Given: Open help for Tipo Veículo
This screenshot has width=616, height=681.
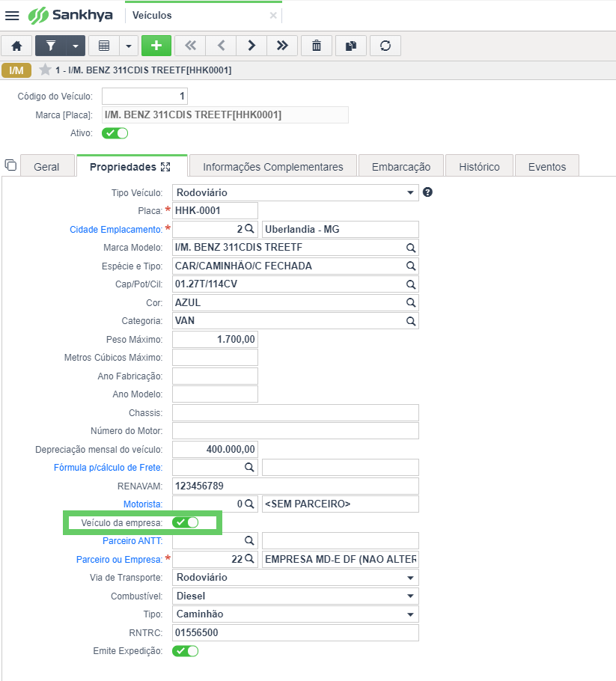Looking at the screenshot, I should (x=427, y=192).
